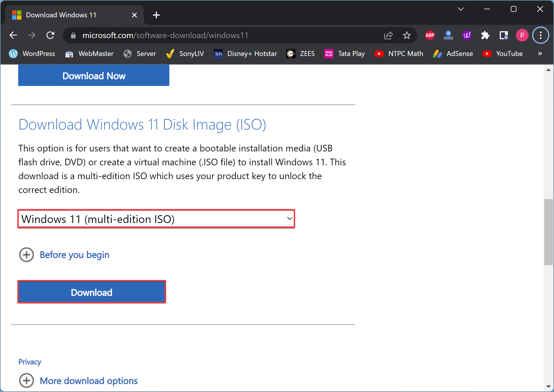Screen dimensions: 554x392
Task: Toggle the browser side panel icon
Action: 504,35
